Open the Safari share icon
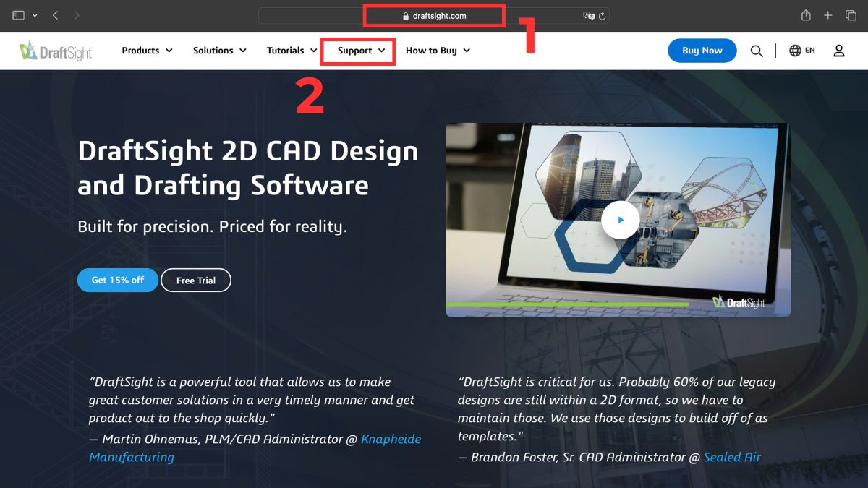868x488 pixels. (x=806, y=15)
